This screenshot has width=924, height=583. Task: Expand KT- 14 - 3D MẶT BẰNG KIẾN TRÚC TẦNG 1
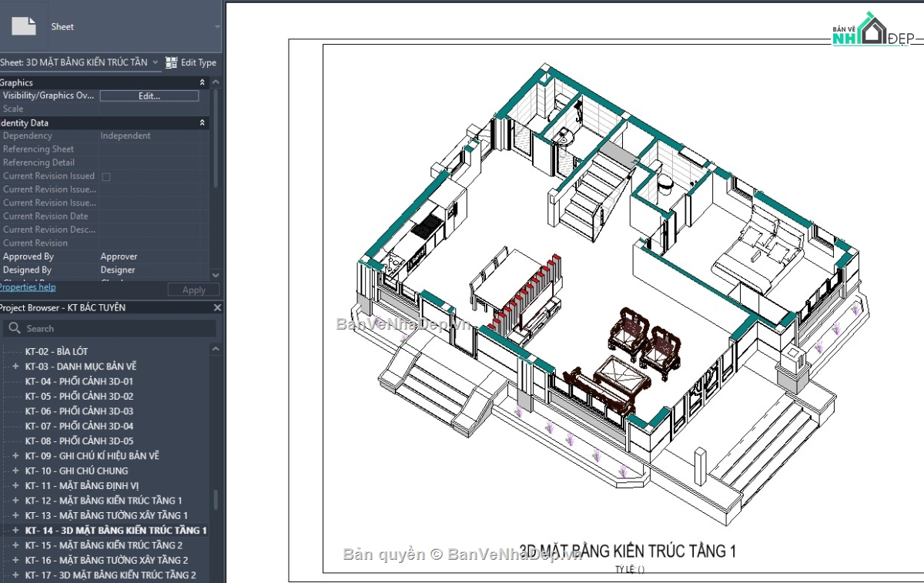[15, 531]
